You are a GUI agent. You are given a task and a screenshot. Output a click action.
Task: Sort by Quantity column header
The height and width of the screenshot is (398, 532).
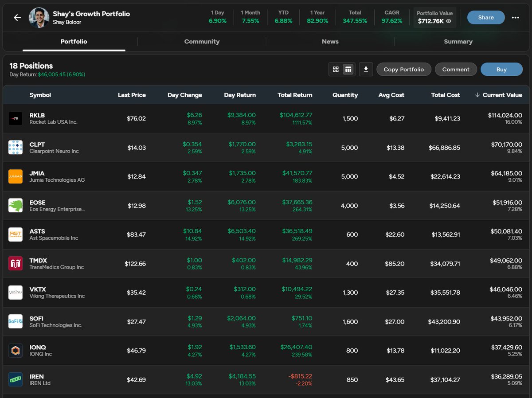tap(345, 95)
